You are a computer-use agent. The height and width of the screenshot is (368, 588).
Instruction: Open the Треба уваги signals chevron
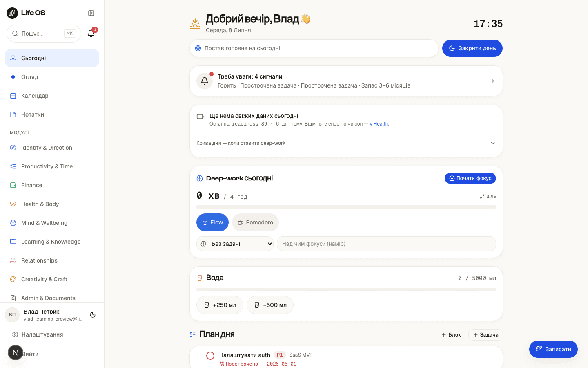[493, 81]
